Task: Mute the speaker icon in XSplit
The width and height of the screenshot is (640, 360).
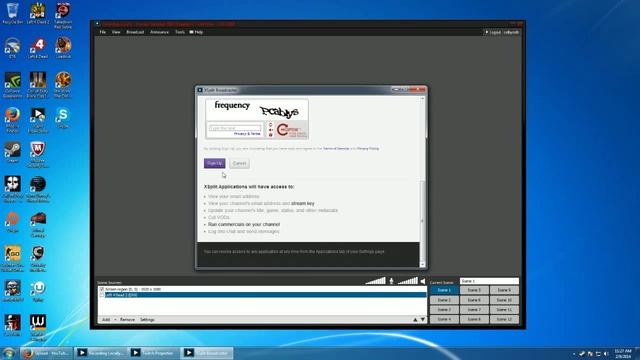Action: [x=422, y=281]
